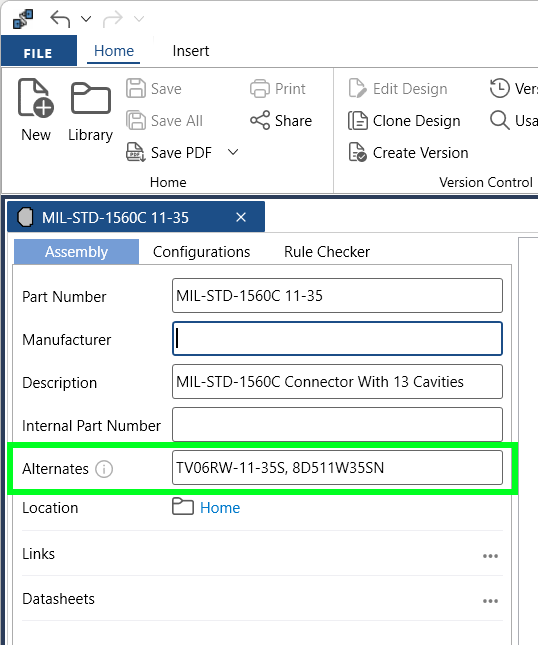Switch to the Assembly tab
The width and height of the screenshot is (538, 645).
pyautogui.click(x=77, y=251)
